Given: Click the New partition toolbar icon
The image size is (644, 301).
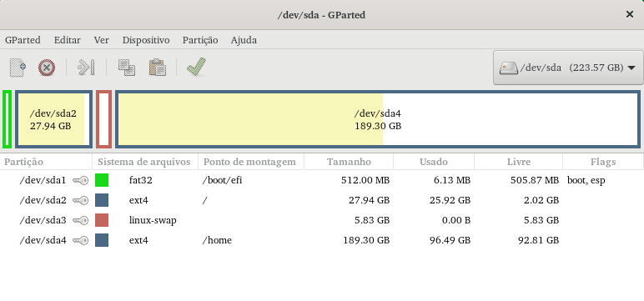Looking at the screenshot, I should (x=18, y=67).
